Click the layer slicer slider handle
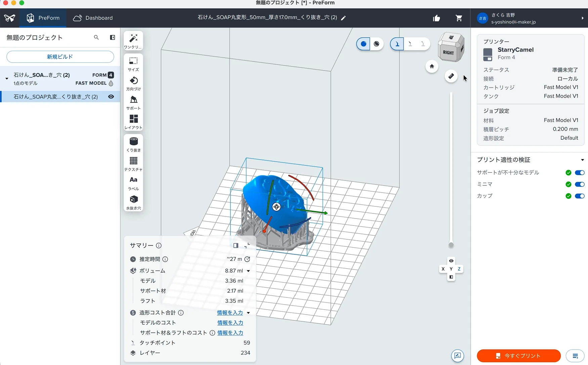The width and height of the screenshot is (588, 365). pos(451,245)
